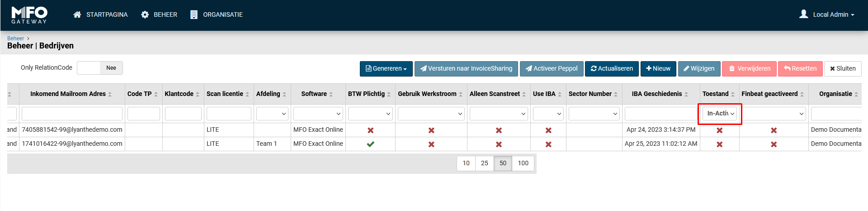868x211 pixels.
Task: Click the Beheer breadcrumb link
Action: 15,38
